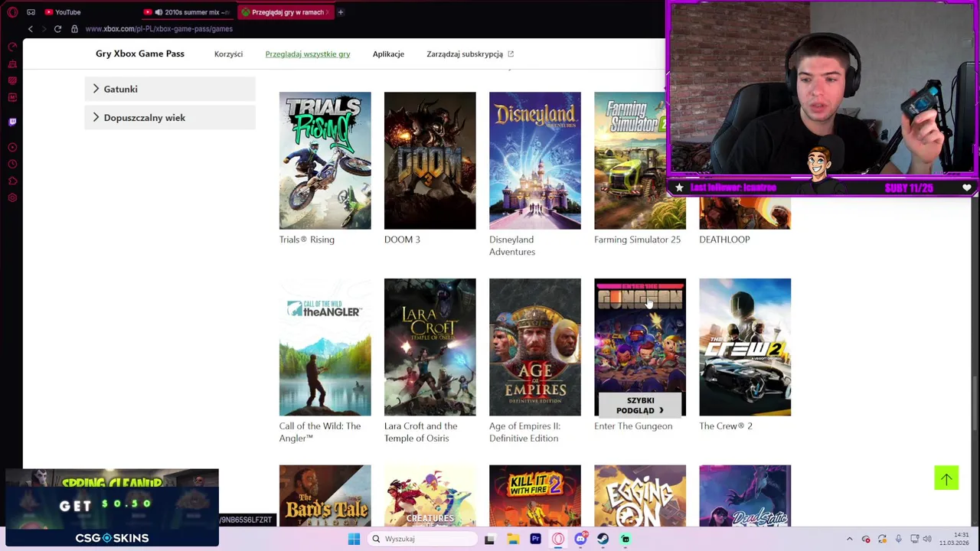Viewport: 980px width, 551px height.
Task: Open the Disneyland Adventures cover
Action: (x=534, y=161)
